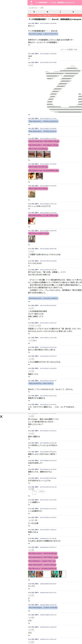
Task: Click the reply arrow under post 0019
Action: [x=29, y=365]
